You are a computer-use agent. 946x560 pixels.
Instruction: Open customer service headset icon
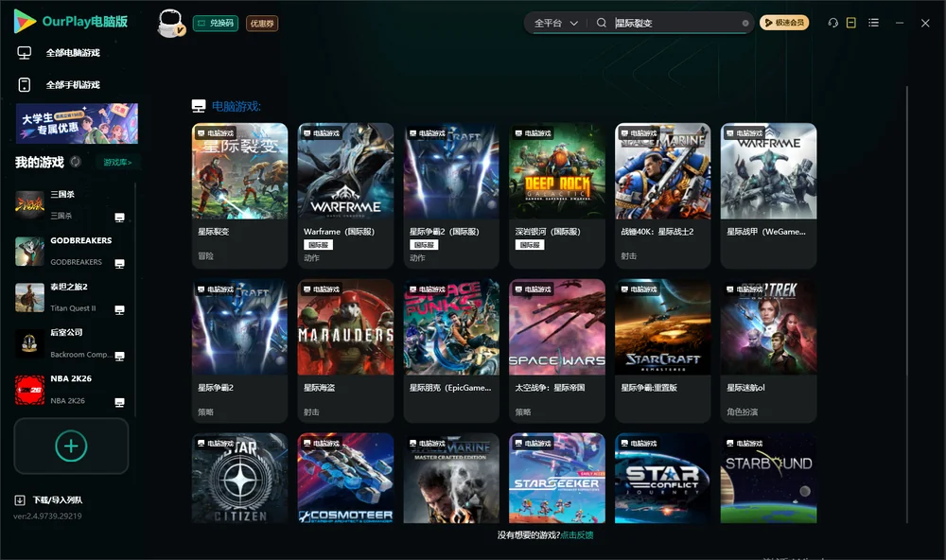pos(833,23)
